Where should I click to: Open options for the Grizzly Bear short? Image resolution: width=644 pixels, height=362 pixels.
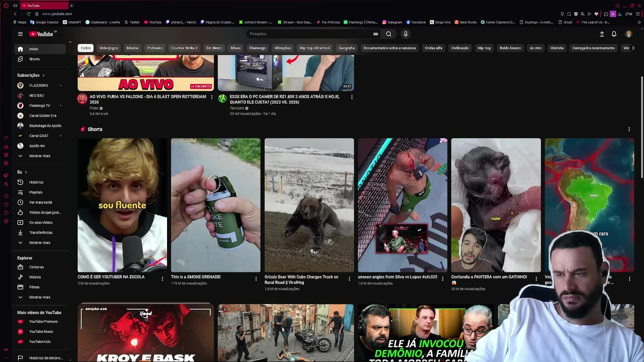coord(349,279)
